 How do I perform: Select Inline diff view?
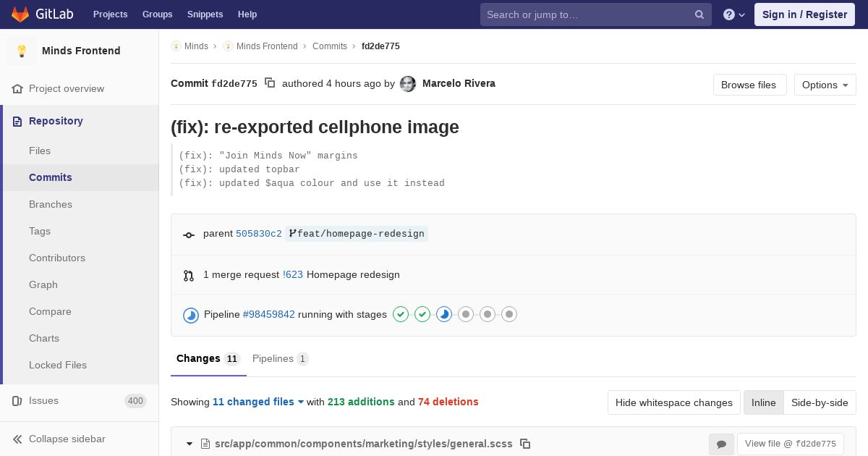[x=763, y=402]
